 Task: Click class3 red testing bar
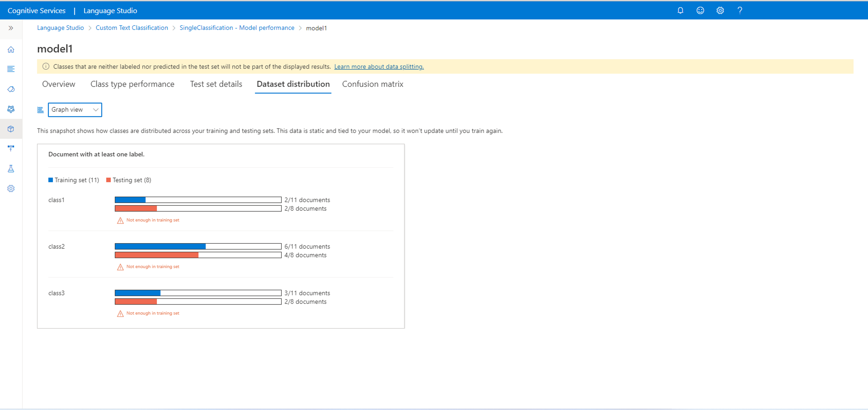[136, 301]
